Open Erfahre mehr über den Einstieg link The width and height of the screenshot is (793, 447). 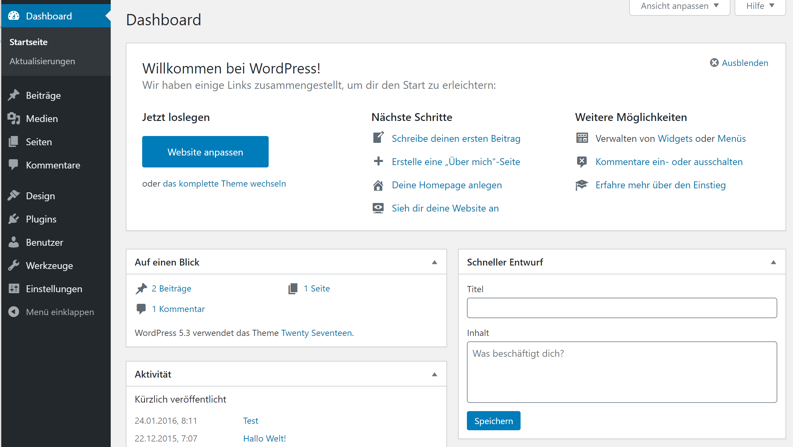click(x=660, y=185)
